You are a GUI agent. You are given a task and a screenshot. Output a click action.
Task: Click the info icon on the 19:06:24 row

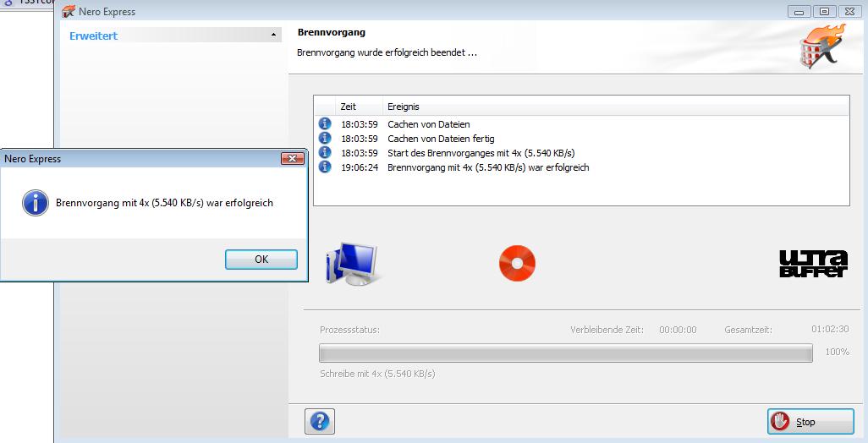(325, 167)
